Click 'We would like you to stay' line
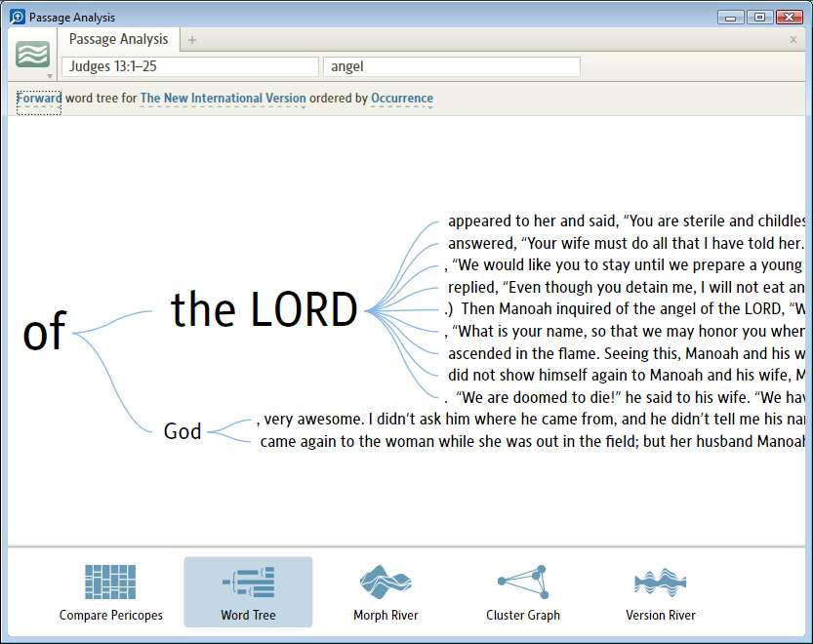 625,265
